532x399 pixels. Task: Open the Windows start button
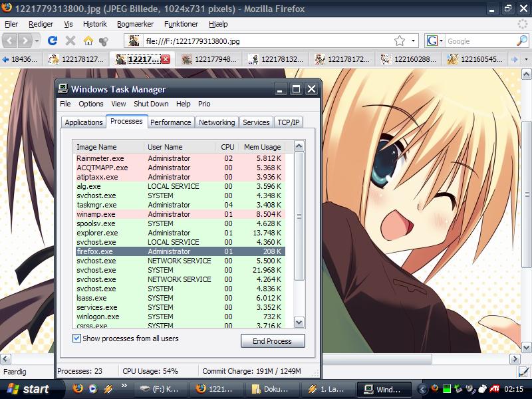pos(28,389)
